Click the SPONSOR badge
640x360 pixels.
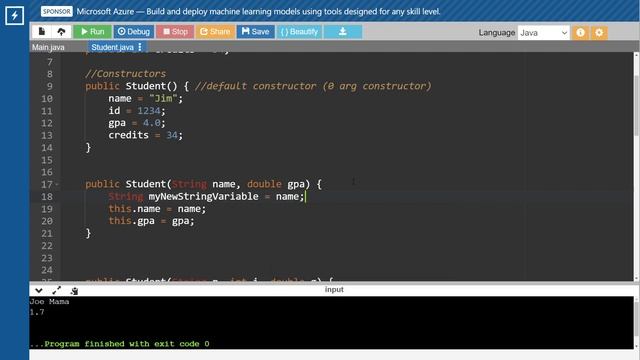(56, 11)
